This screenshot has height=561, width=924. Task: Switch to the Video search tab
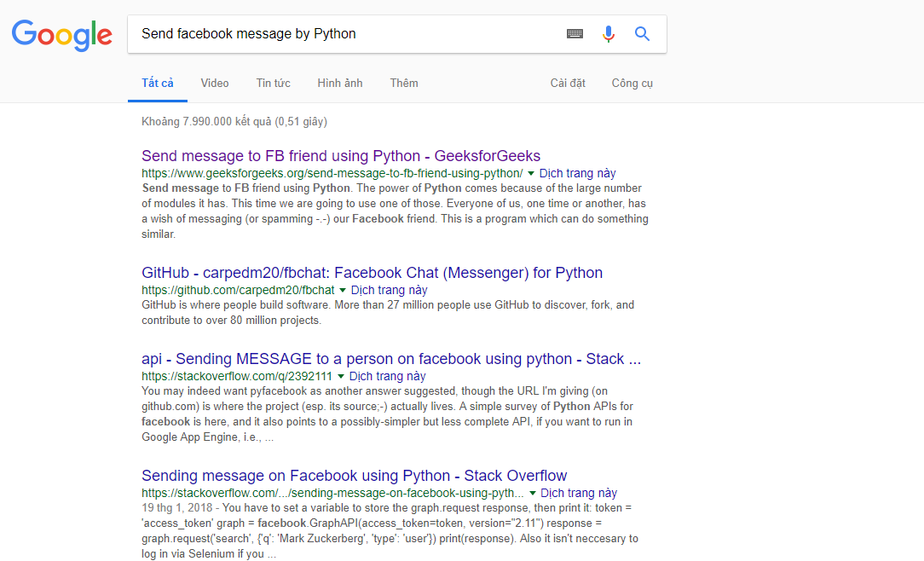point(214,83)
